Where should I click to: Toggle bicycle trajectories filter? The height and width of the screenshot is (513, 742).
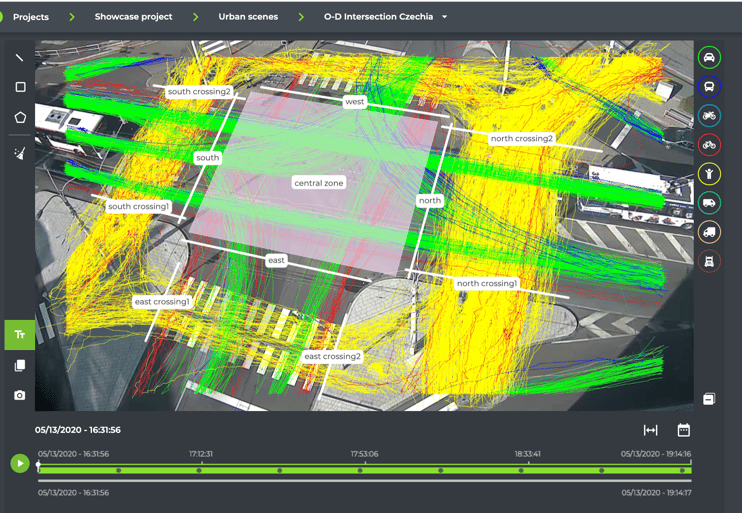[x=709, y=145]
